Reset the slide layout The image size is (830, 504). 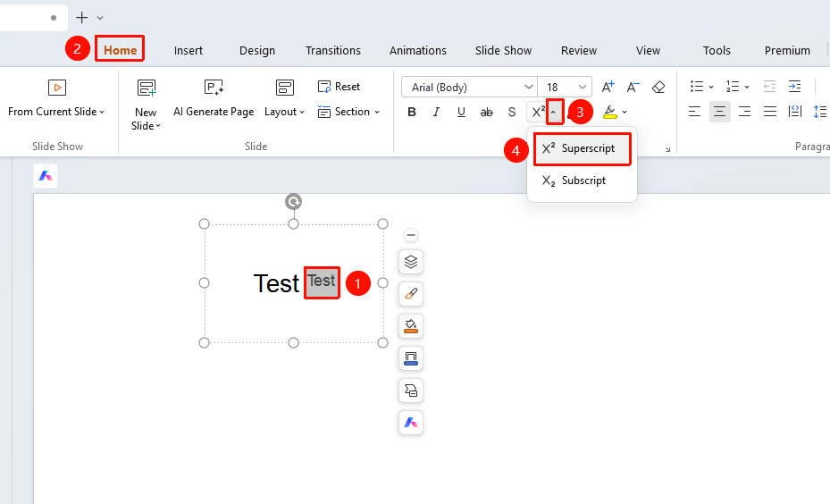(339, 87)
